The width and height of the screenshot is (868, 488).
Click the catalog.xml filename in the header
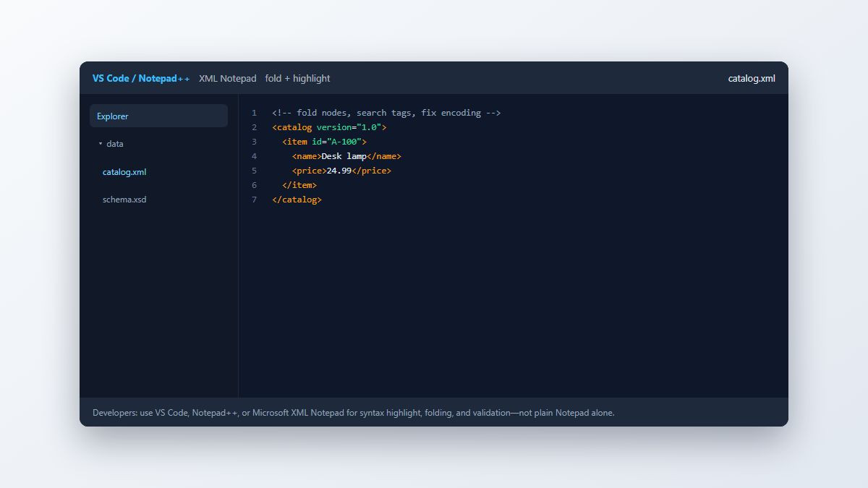click(752, 78)
